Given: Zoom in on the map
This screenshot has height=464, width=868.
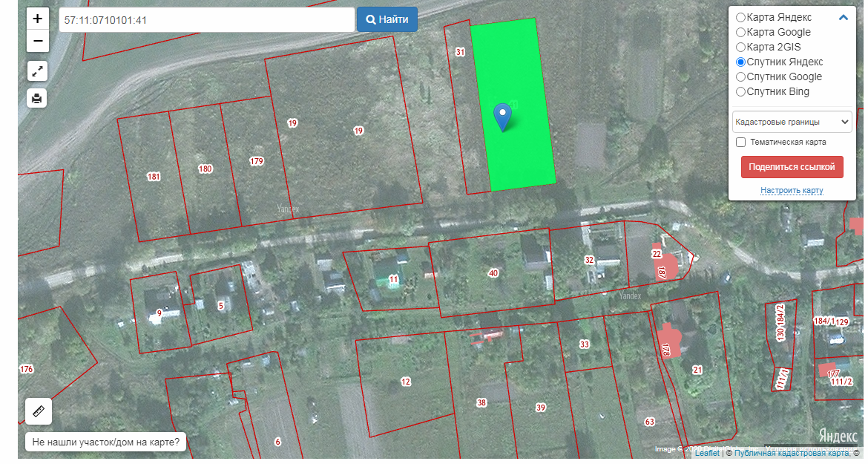Looking at the screenshot, I should [38, 19].
